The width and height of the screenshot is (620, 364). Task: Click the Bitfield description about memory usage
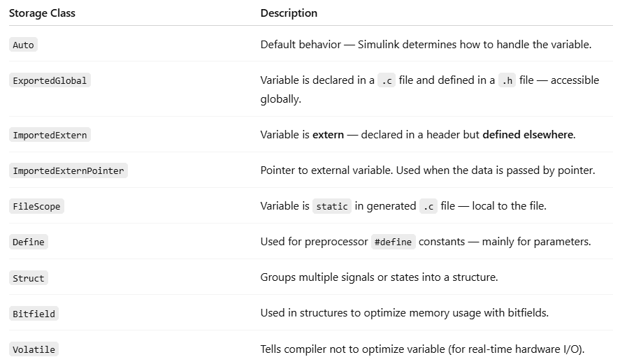[x=404, y=313]
